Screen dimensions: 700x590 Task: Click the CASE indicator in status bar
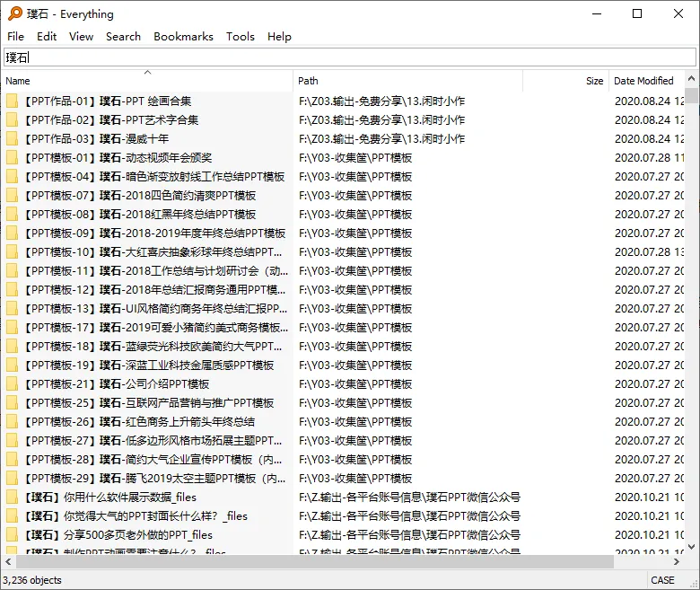click(x=662, y=580)
